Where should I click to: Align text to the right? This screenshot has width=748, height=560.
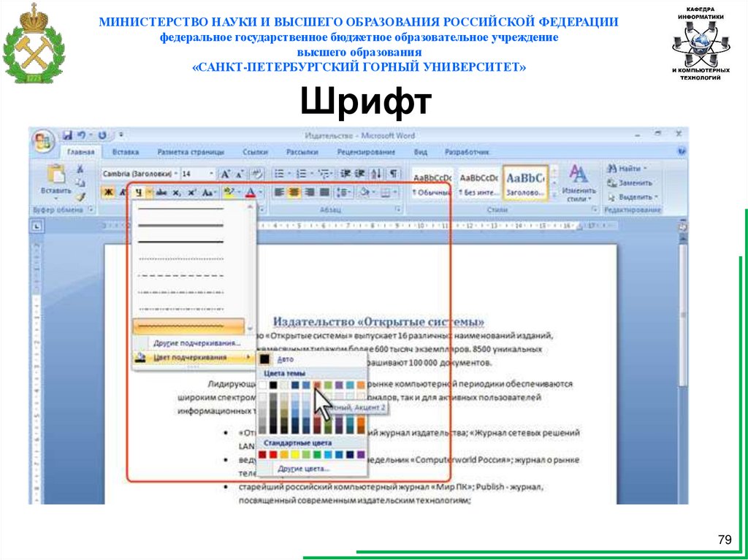click(x=310, y=192)
